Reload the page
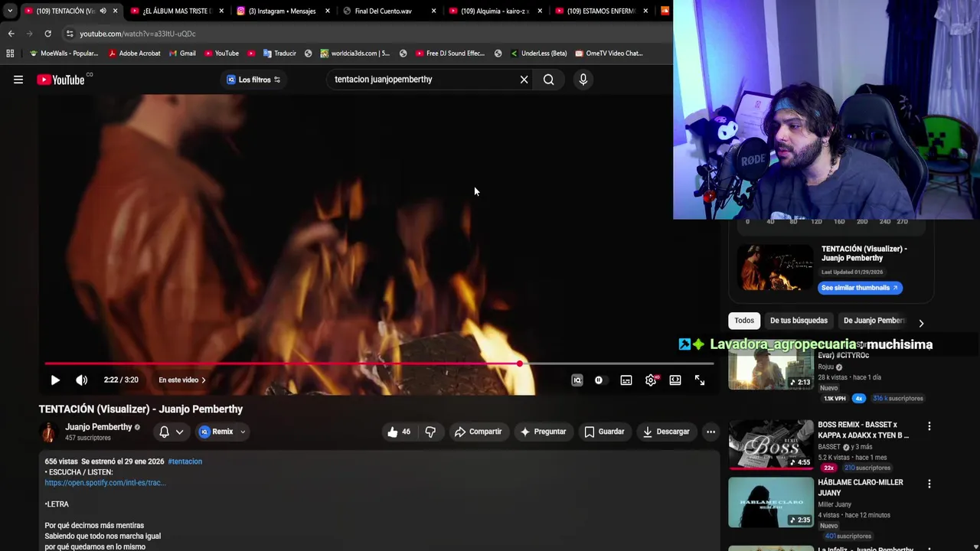Viewport: 980px width, 551px height. click(x=47, y=34)
